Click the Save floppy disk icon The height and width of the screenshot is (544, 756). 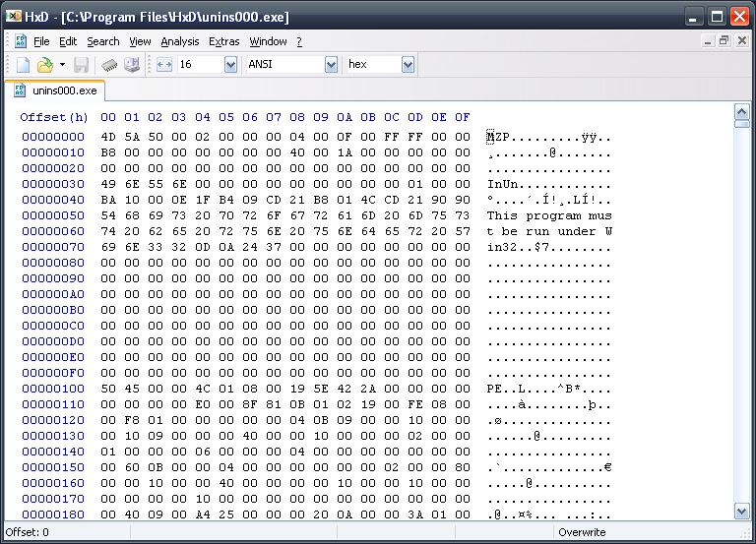(81, 65)
